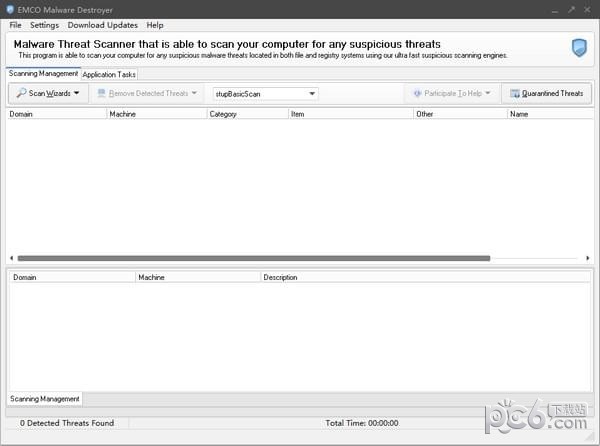Viewport: 600px width, 446px height.
Task: Open the stupBasicScan combo box
Action: click(265, 94)
